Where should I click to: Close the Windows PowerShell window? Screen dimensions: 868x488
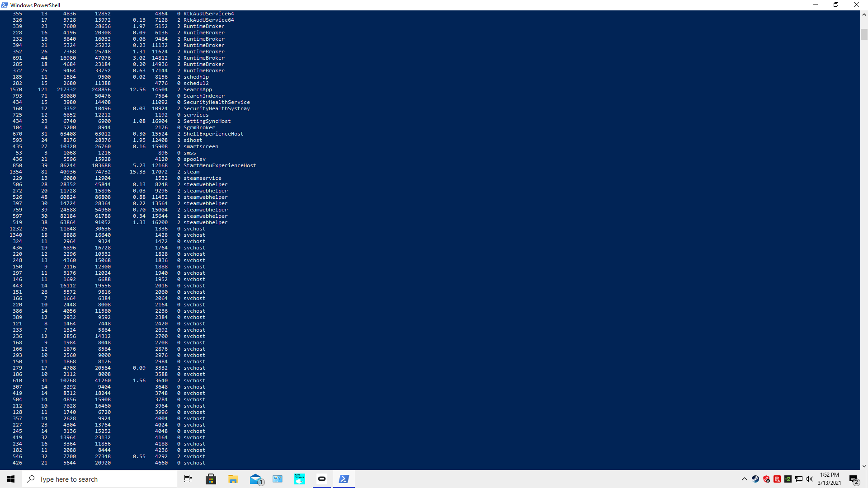click(857, 5)
